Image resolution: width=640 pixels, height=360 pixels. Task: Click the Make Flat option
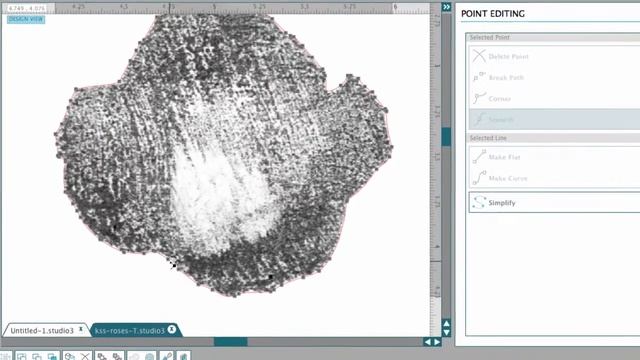[x=554, y=157]
